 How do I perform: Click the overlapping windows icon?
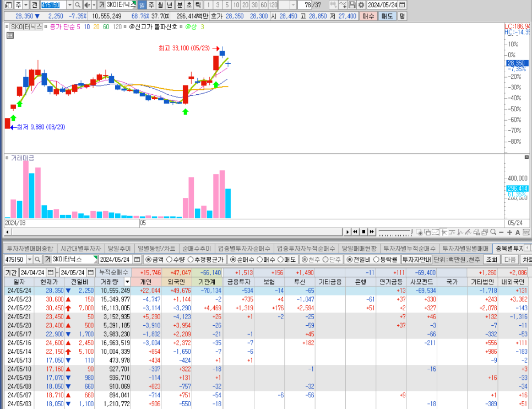[427, 232]
